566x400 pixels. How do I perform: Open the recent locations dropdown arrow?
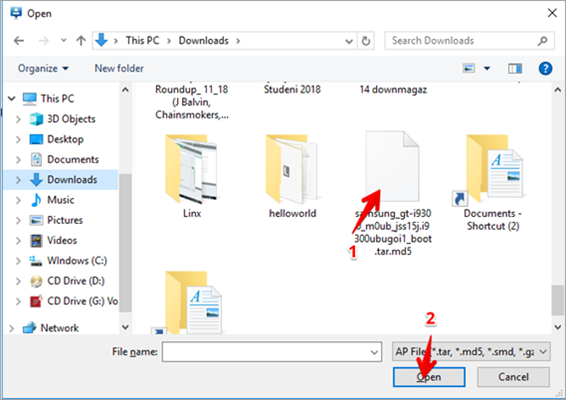pos(64,40)
